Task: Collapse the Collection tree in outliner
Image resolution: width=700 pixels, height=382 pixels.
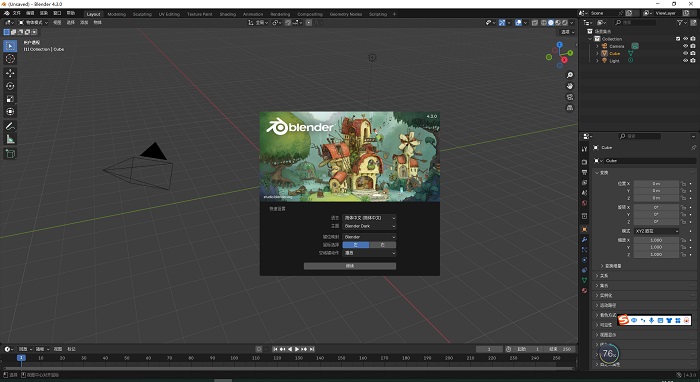Action: [x=591, y=39]
